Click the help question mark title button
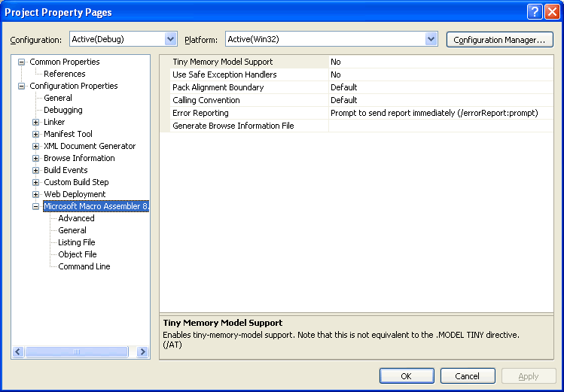Viewport: 564px width, 392px height. tap(535, 12)
